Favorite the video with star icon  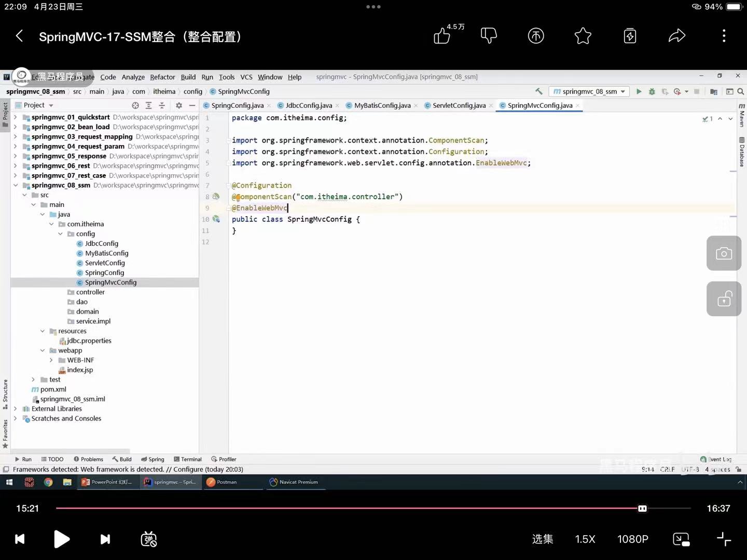point(583,36)
